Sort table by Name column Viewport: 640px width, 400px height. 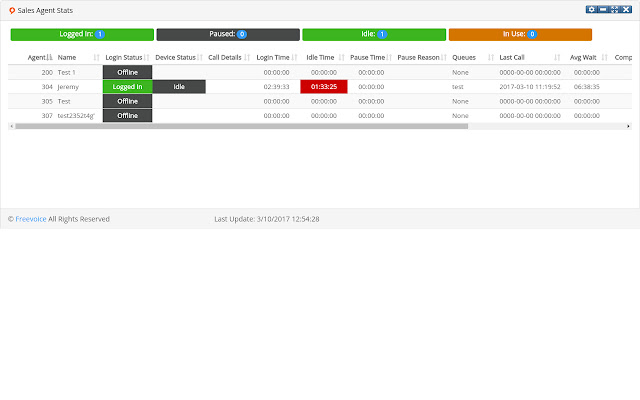click(x=96, y=58)
